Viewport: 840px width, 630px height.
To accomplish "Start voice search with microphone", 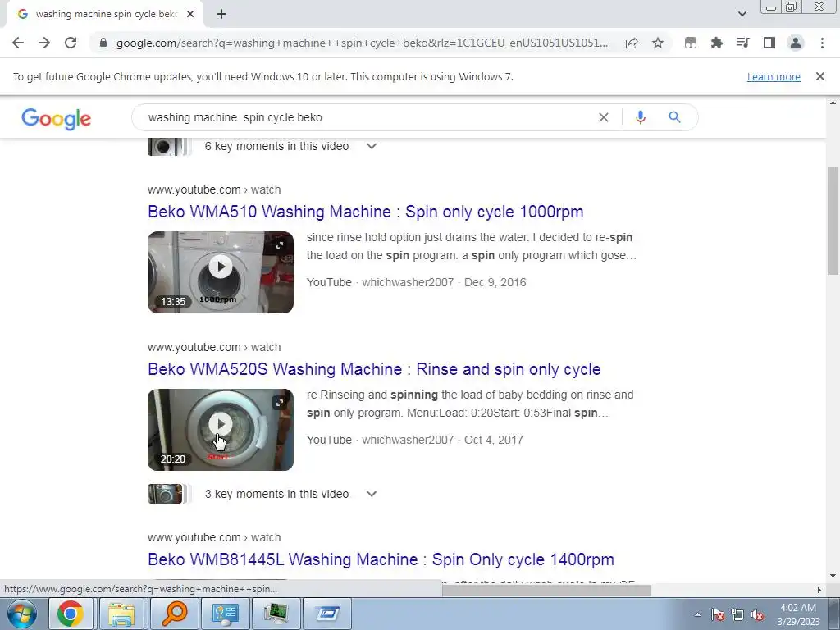I will tap(640, 117).
